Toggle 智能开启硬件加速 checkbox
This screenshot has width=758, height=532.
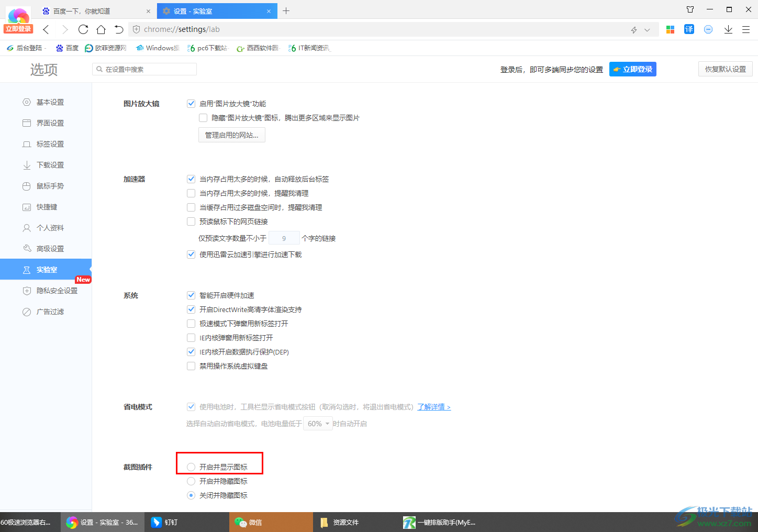point(191,295)
